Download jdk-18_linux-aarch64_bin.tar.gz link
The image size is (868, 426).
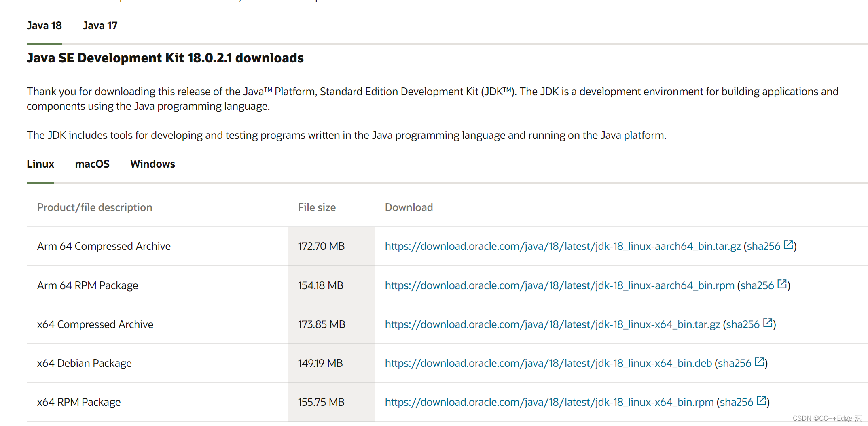coord(563,246)
